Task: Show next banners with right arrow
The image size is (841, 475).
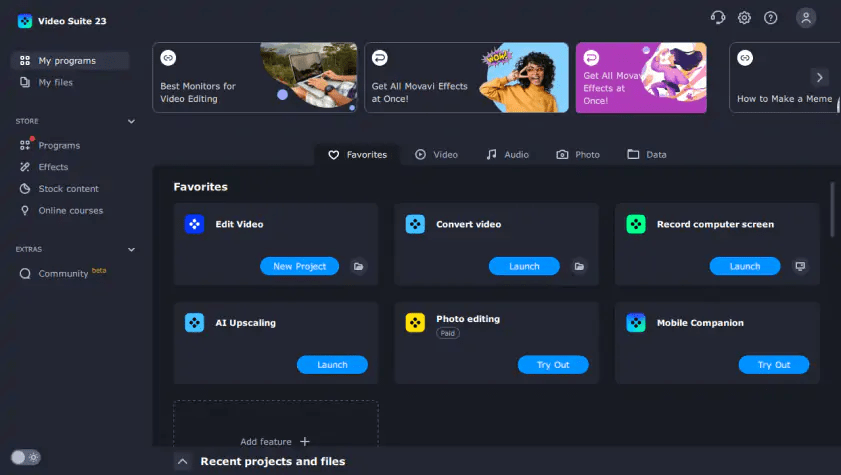Action: [819, 77]
